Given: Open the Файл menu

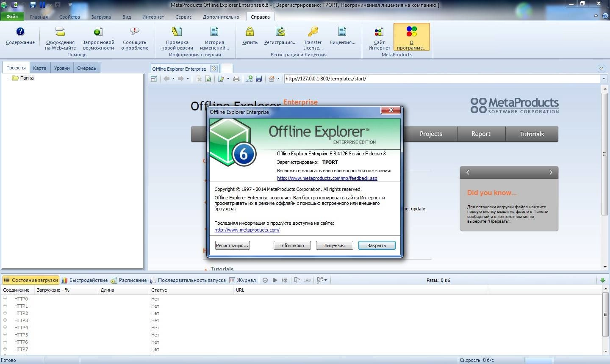Looking at the screenshot, I should point(12,17).
